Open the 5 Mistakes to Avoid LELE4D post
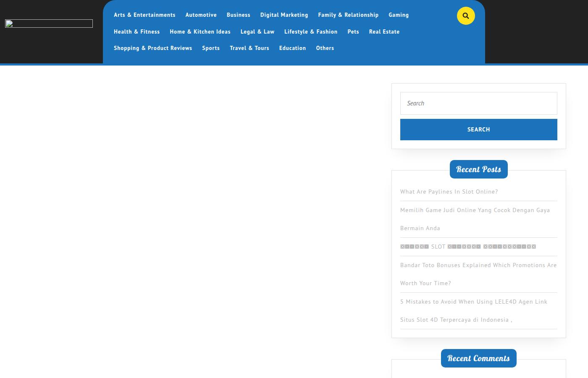This screenshot has width=588, height=378. pyautogui.click(x=474, y=310)
